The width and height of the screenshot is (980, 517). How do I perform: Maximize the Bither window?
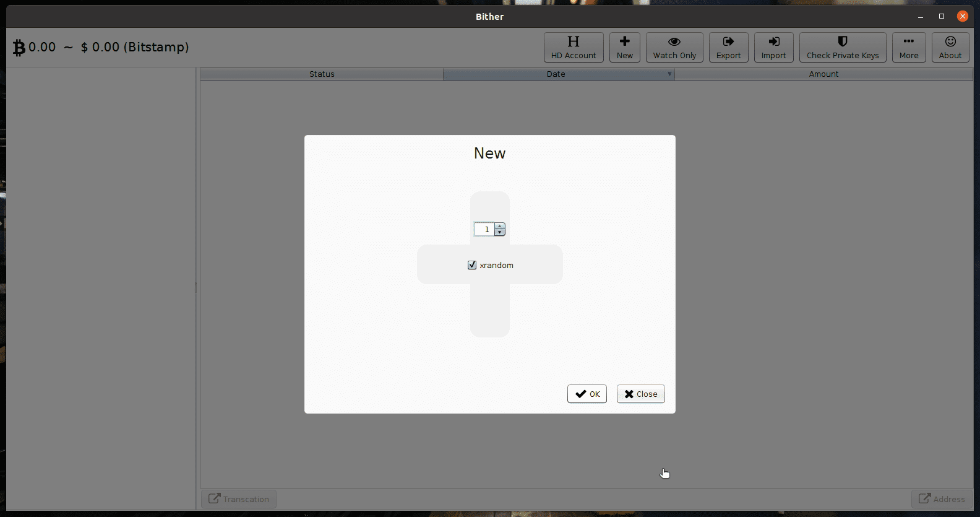(942, 17)
